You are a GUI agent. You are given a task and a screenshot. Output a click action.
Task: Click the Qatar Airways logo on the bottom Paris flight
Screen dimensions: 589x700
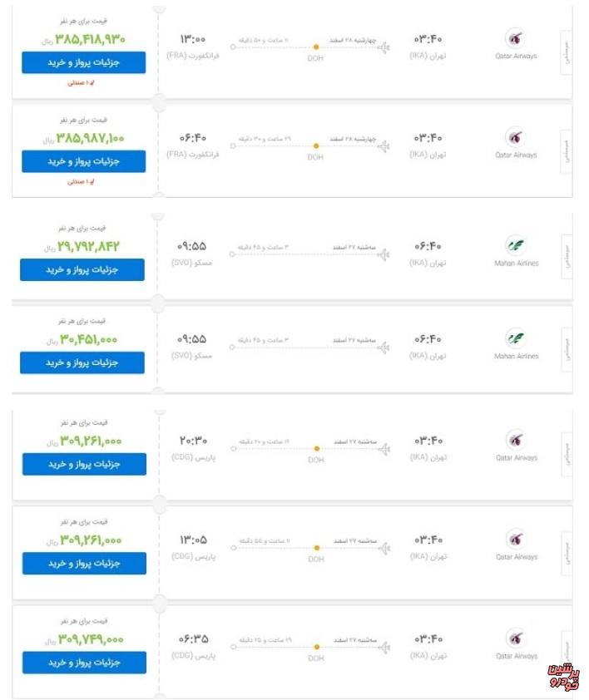(x=517, y=637)
